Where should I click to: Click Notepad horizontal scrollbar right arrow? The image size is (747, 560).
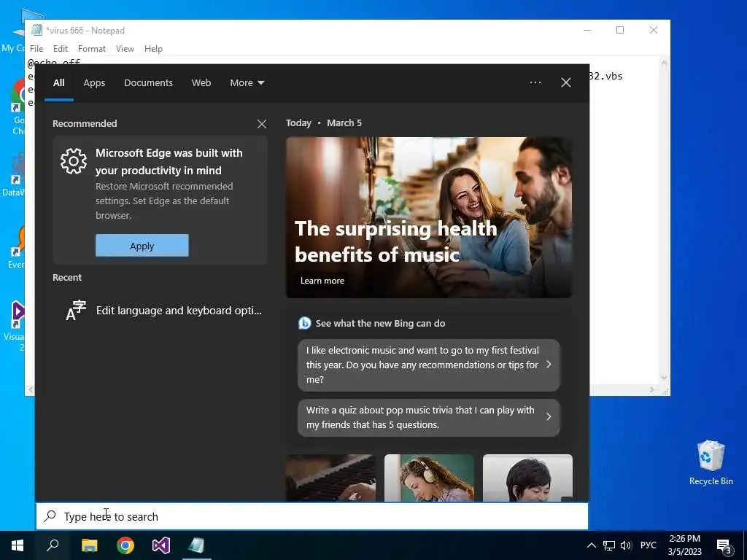tap(651, 389)
